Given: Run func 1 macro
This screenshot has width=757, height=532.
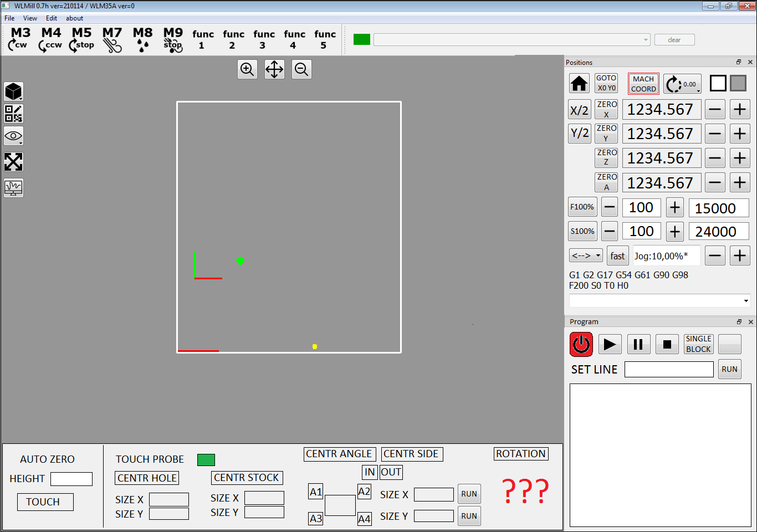Looking at the screenshot, I should [203, 39].
